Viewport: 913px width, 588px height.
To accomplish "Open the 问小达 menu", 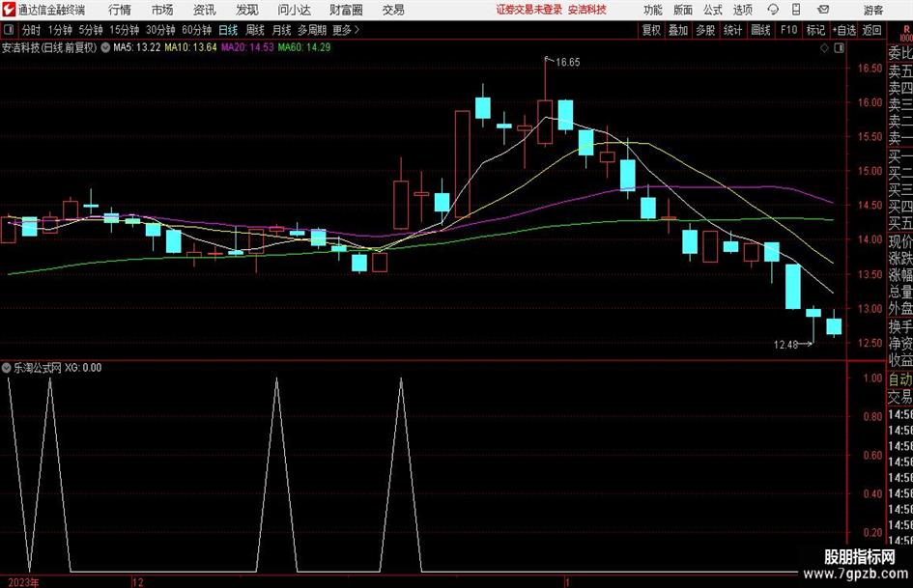I will [x=294, y=10].
